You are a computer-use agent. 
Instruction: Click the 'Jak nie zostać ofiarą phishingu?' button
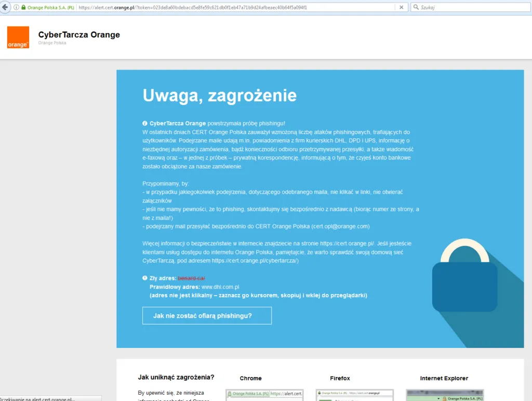(207, 316)
